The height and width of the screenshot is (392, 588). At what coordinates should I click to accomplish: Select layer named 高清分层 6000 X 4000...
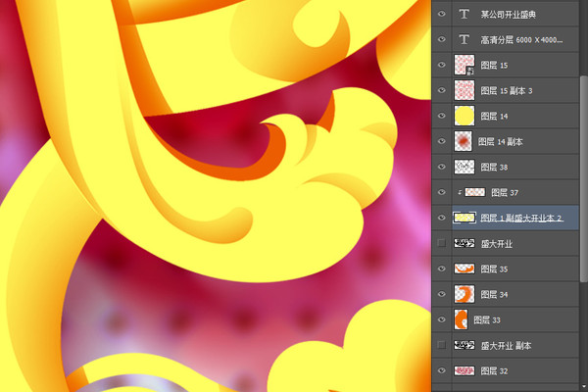(521, 39)
